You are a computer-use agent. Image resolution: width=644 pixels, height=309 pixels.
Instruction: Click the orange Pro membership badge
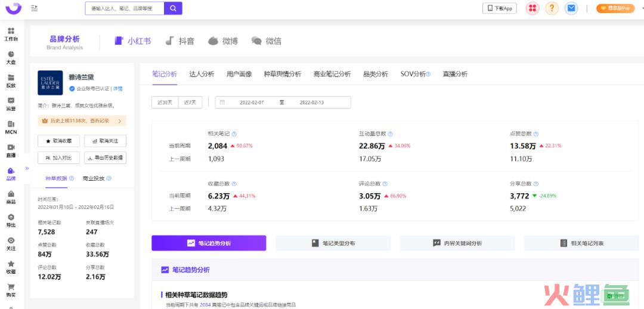click(615, 8)
